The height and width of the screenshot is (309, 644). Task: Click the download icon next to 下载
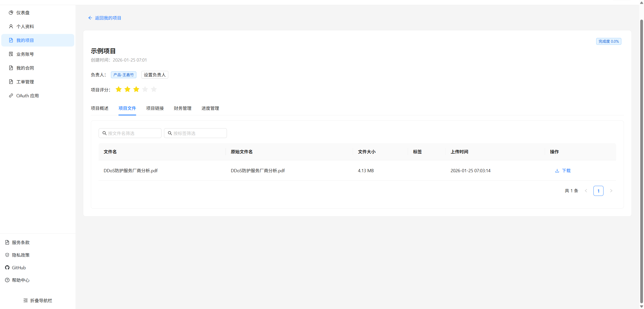coord(557,170)
